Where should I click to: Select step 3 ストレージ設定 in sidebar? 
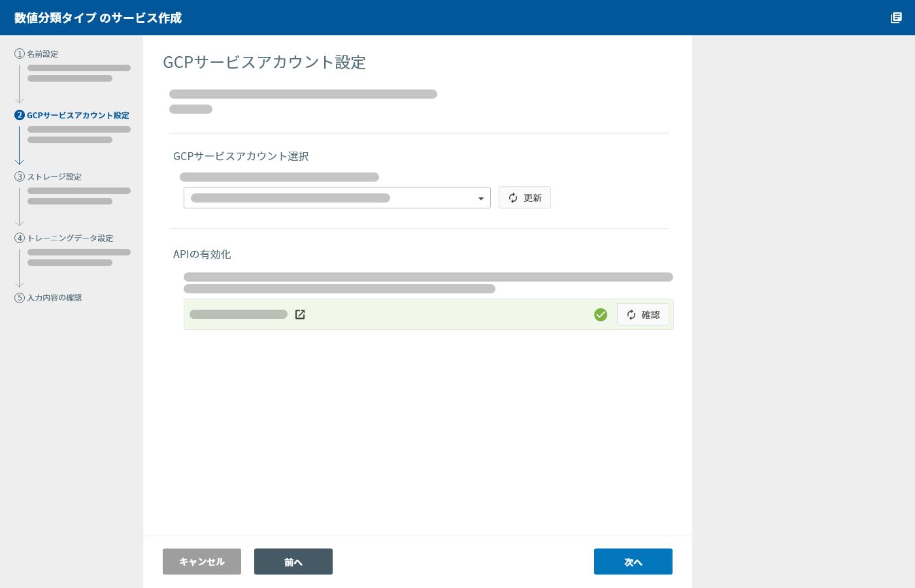pyautogui.click(x=48, y=176)
